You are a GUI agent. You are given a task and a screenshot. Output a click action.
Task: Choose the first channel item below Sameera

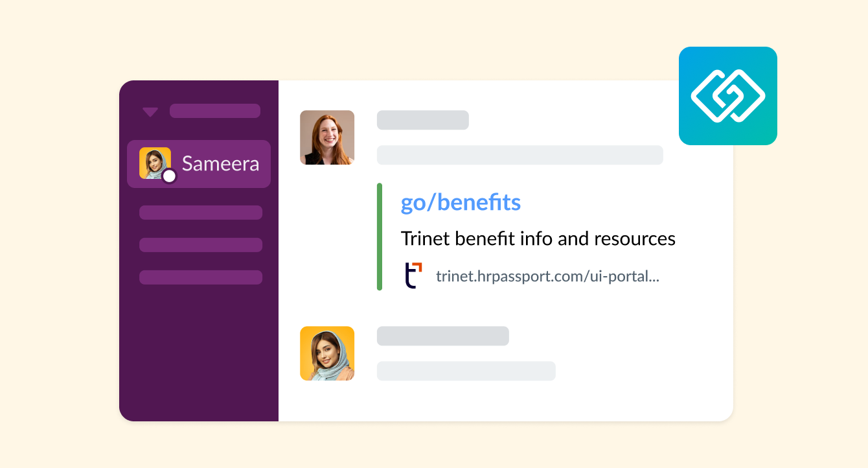pyautogui.click(x=200, y=212)
